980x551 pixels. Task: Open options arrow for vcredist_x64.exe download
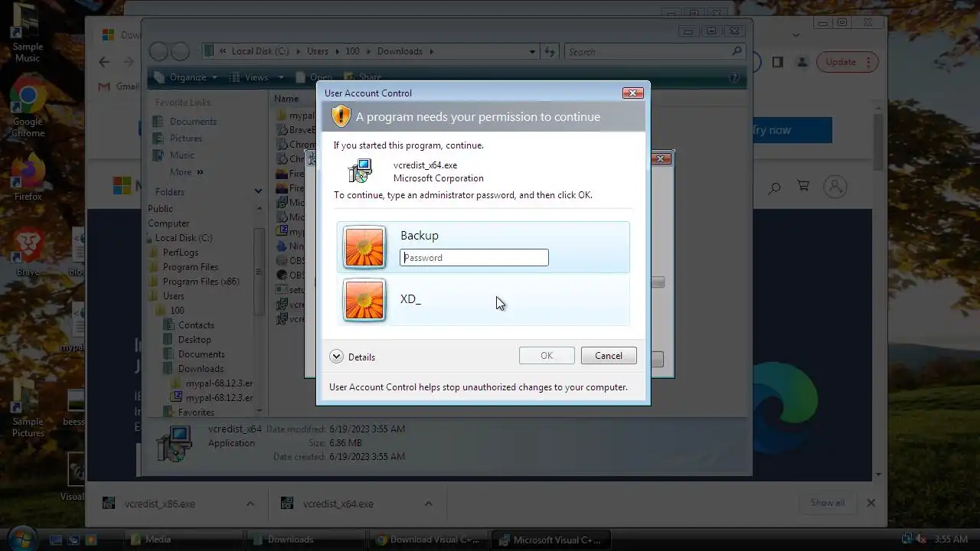pos(429,504)
